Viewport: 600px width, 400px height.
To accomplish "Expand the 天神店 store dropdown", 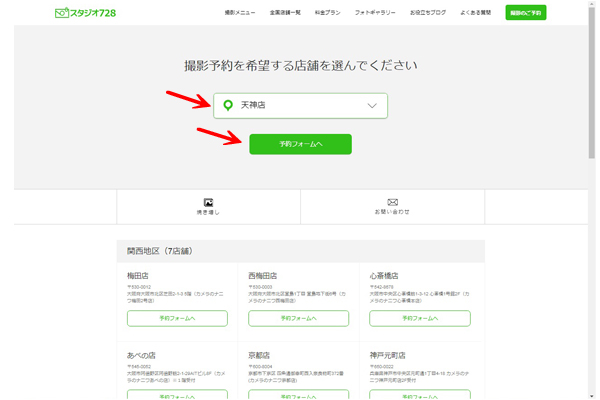I will 300,105.
